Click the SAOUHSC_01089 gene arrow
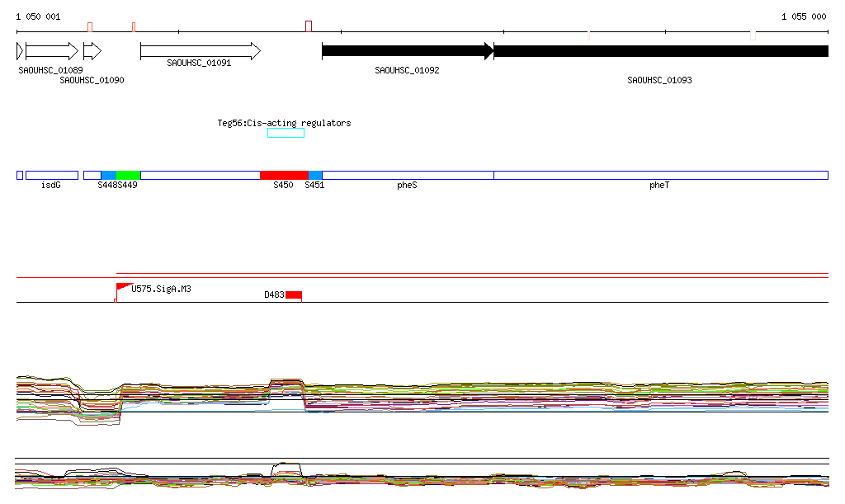This screenshot has width=845, height=504. click(51, 51)
